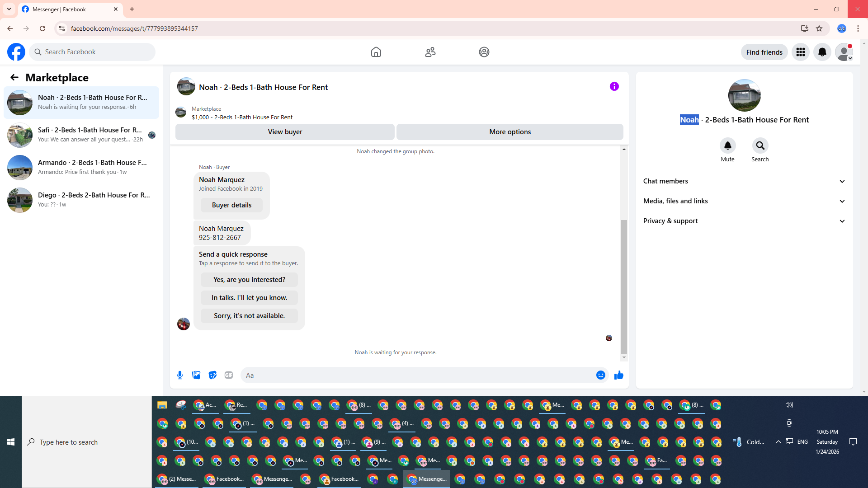This screenshot has height=488, width=868.
Task: Open the emoji picker in the message box
Action: tap(600, 375)
